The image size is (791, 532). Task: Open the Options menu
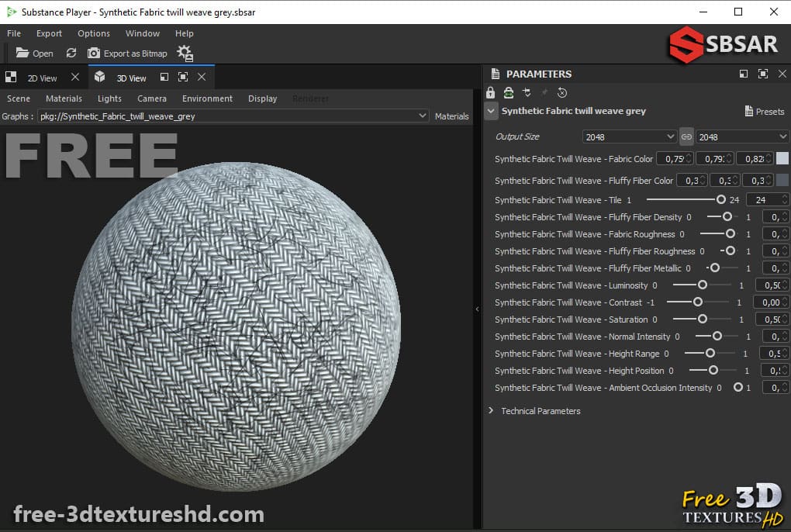pyautogui.click(x=94, y=33)
